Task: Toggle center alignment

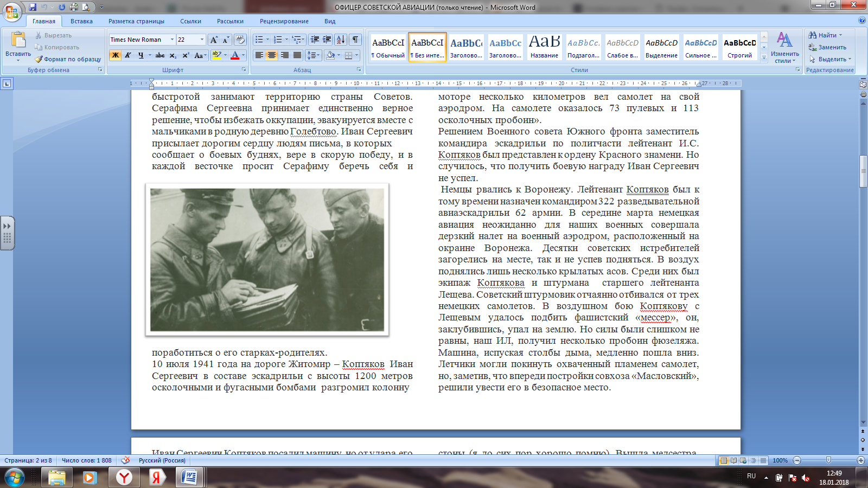Action: pyautogui.click(x=272, y=55)
